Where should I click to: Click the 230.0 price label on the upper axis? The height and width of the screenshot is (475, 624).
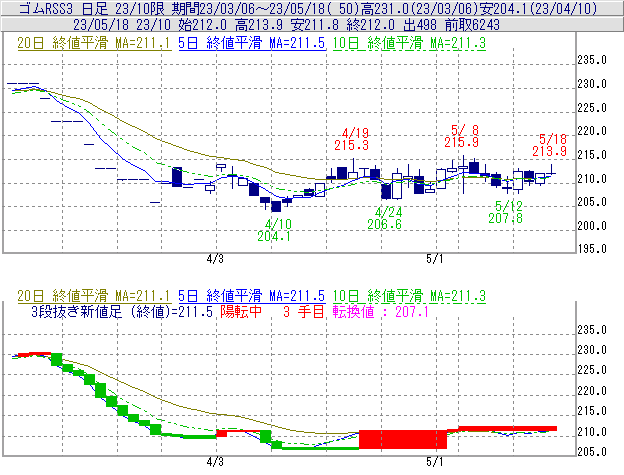click(592, 84)
